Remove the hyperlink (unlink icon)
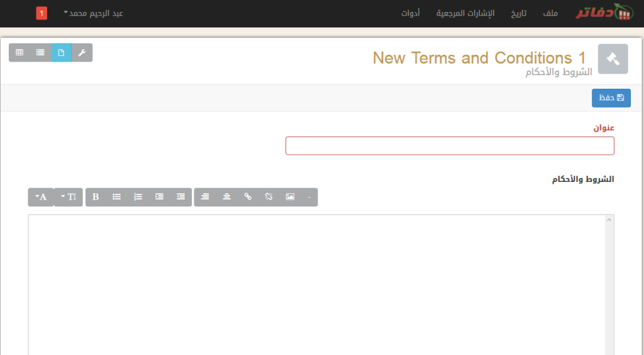The image size is (644, 355). 269,197
